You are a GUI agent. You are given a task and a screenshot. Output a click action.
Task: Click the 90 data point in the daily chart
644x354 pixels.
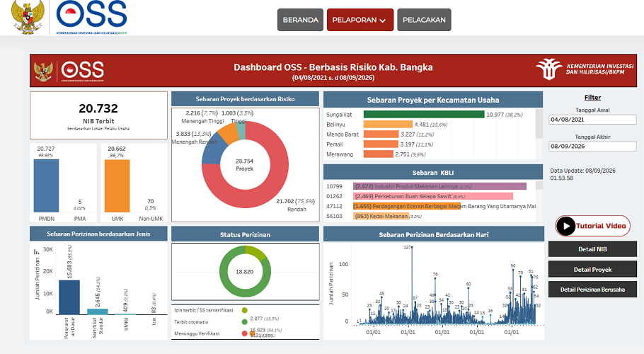pyautogui.click(x=513, y=270)
